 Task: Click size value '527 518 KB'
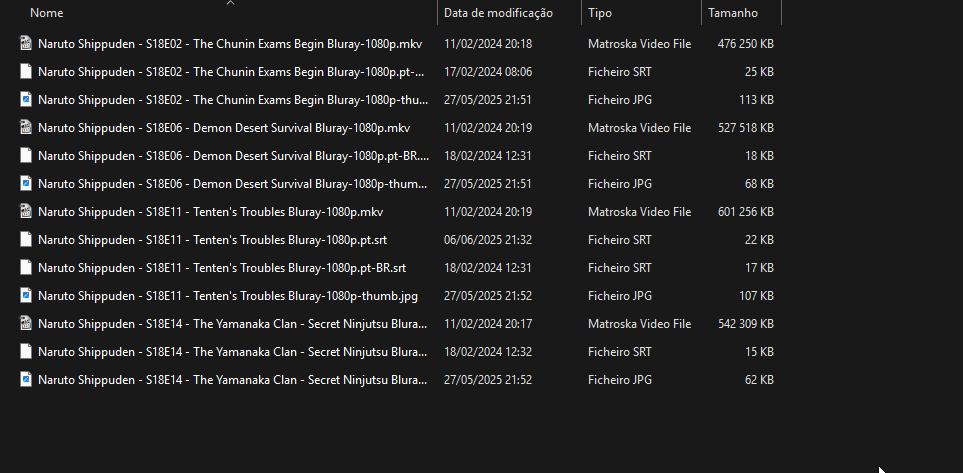746,128
